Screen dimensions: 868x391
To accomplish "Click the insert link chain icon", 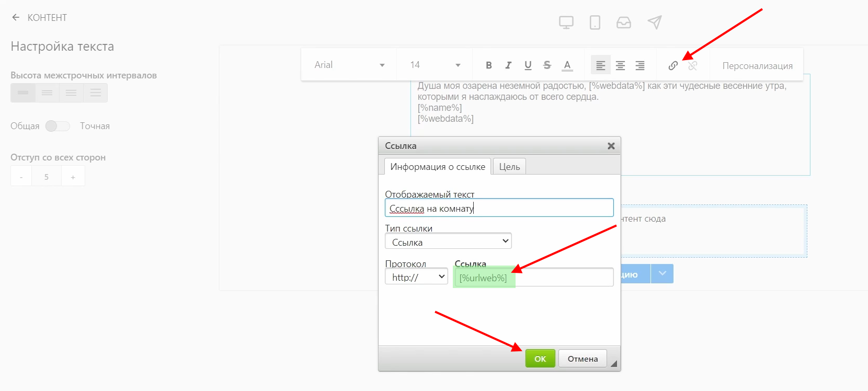I will 673,65.
